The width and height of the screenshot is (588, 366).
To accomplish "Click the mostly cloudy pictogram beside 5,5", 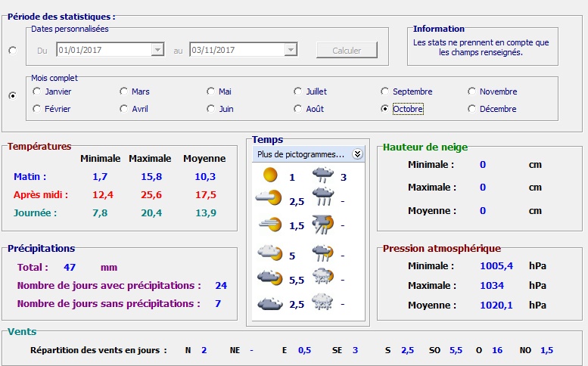I will pyautogui.click(x=270, y=278).
